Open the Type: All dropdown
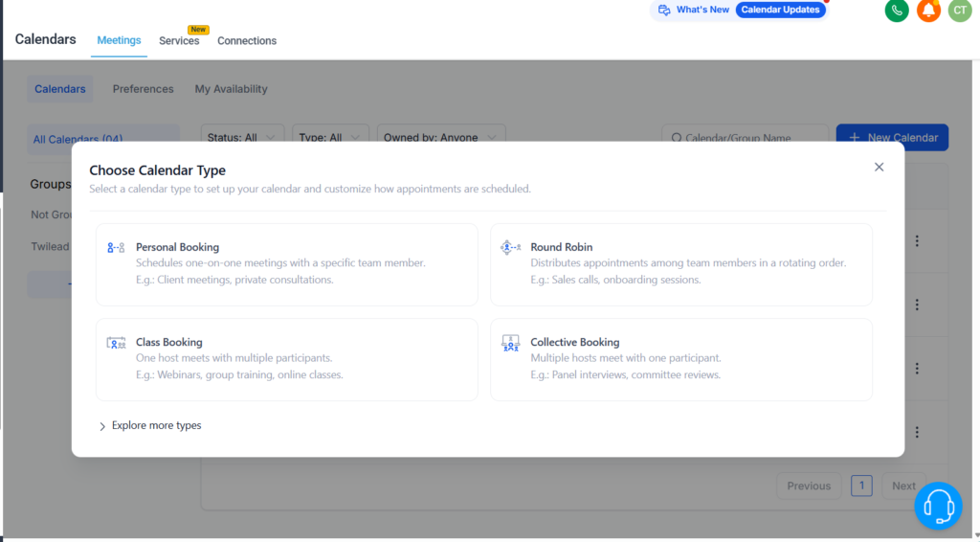 (330, 137)
